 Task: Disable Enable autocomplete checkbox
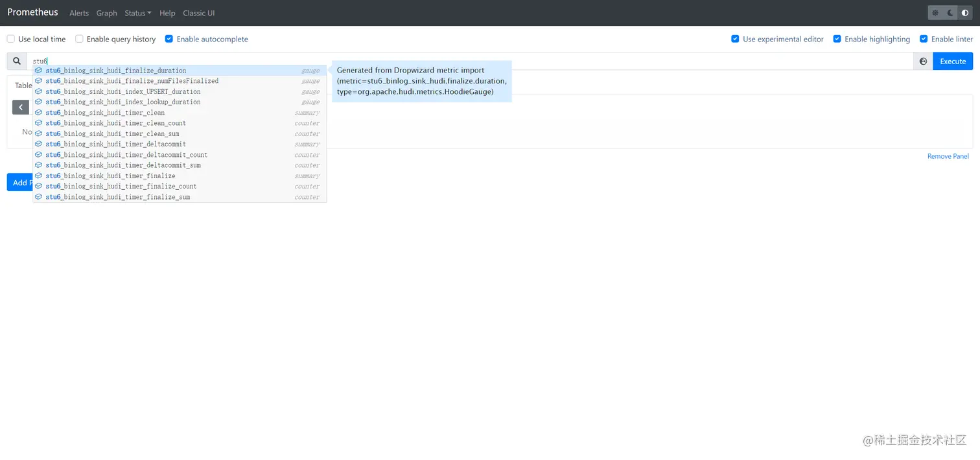tap(169, 39)
